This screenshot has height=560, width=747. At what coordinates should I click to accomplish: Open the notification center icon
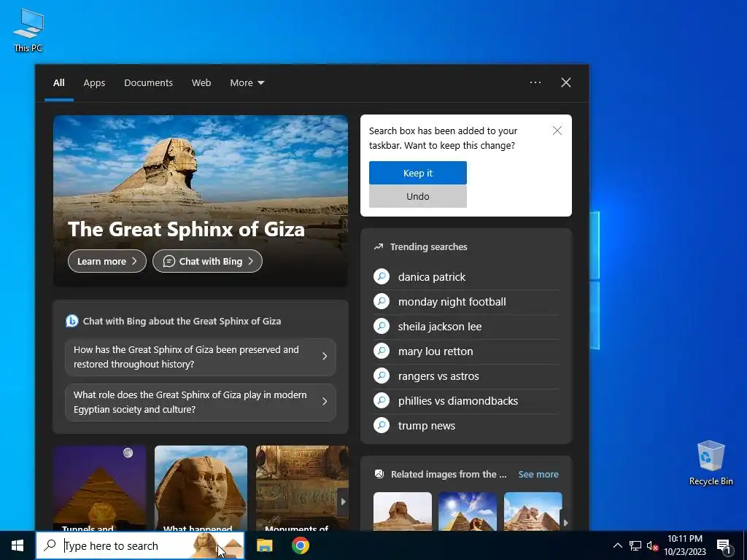point(724,546)
